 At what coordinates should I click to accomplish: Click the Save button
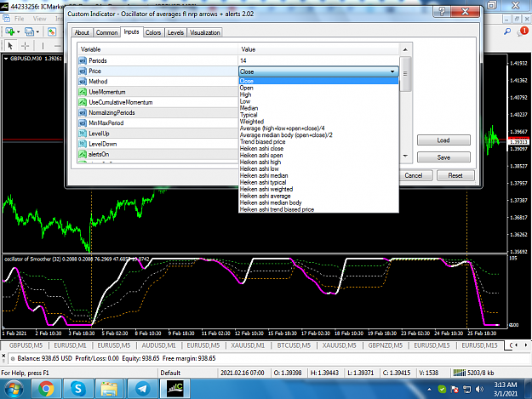(443, 157)
